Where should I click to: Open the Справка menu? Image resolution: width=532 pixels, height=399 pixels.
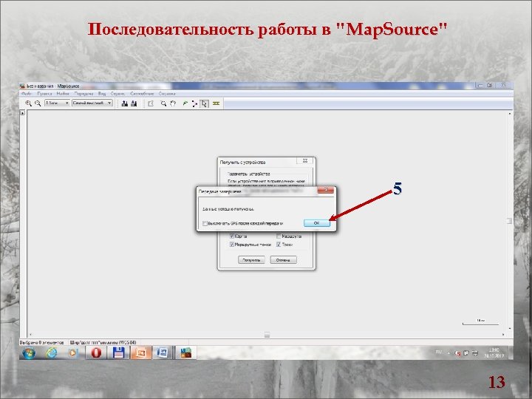167,93
